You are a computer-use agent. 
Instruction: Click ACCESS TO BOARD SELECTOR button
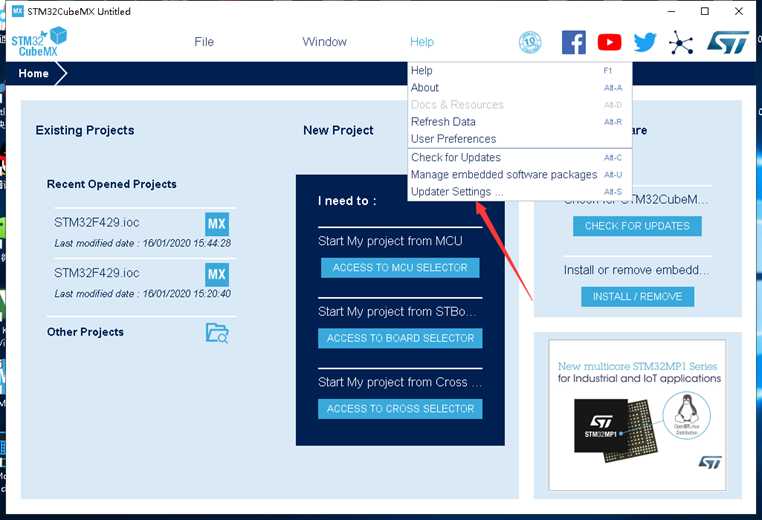coord(400,338)
